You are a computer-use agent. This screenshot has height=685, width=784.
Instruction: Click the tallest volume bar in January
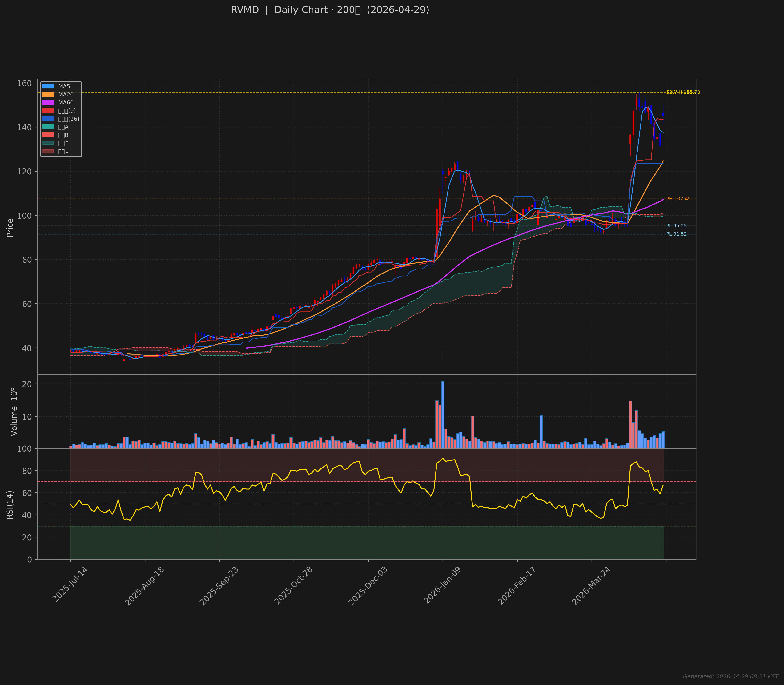click(443, 415)
